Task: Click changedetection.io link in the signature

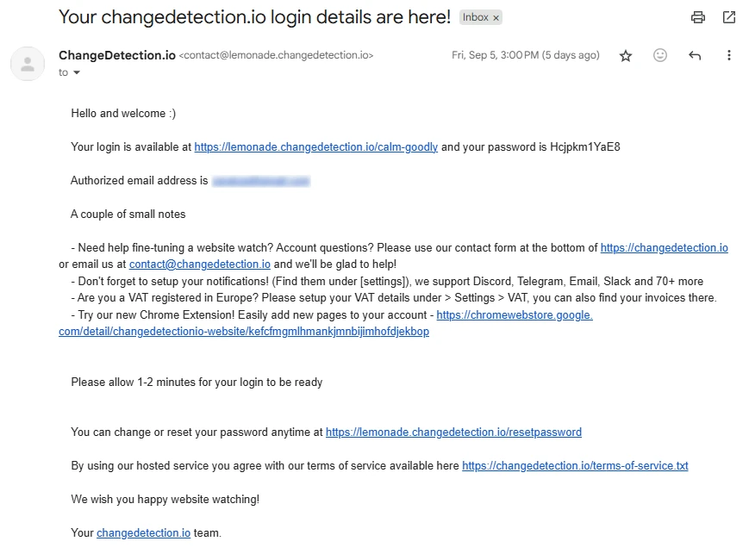Action: coord(143,533)
